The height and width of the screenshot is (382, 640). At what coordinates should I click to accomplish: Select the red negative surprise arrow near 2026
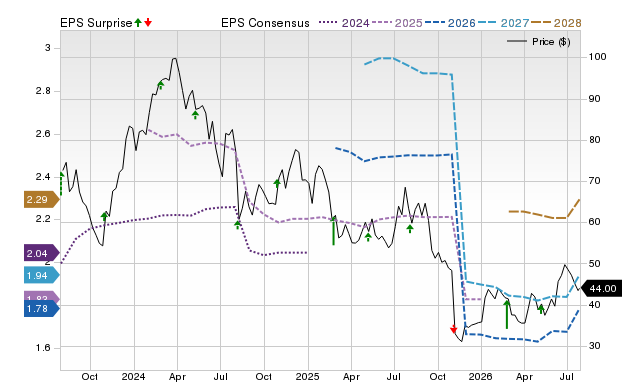tap(453, 329)
